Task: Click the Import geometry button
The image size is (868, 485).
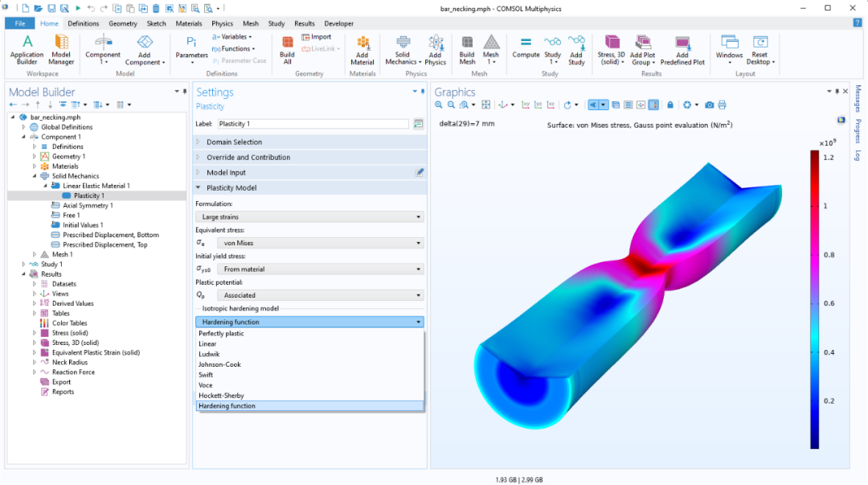Action: (x=317, y=37)
